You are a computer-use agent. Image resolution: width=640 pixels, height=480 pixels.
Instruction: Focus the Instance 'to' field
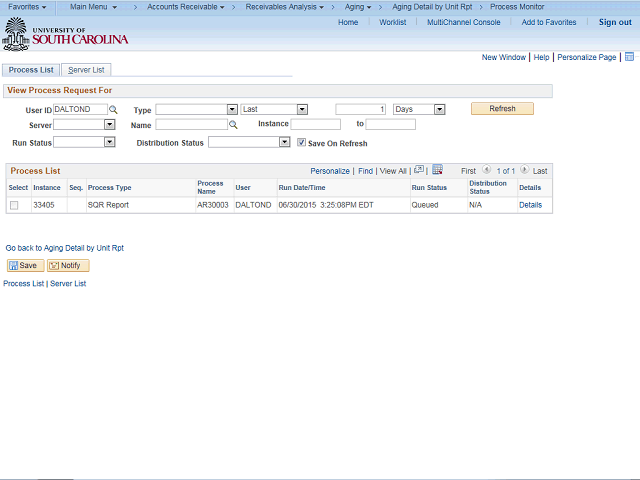point(391,124)
